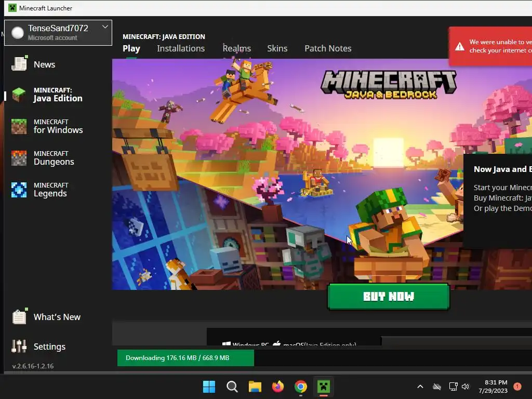The height and width of the screenshot is (399, 532).
Task: Click the BUY NOW button
Action: (x=389, y=297)
